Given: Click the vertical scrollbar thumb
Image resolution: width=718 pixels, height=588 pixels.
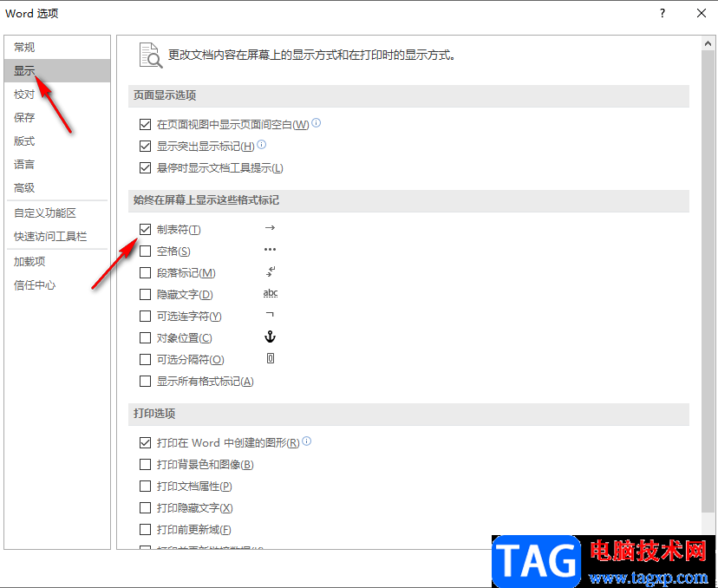Looking at the screenshot, I should pos(708,282).
